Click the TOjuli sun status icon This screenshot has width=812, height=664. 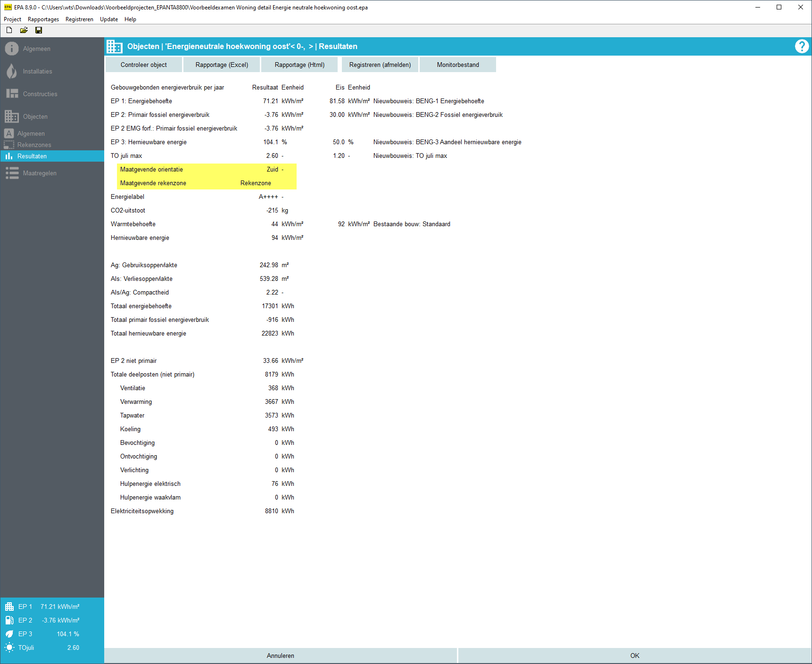(x=9, y=648)
